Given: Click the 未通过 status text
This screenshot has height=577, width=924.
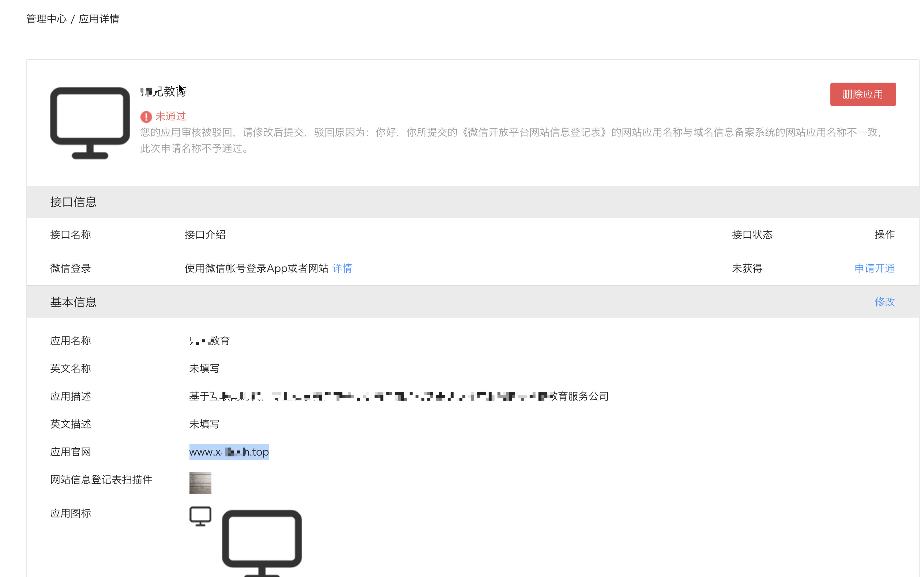Looking at the screenshot, I should [x=170, y=116].
